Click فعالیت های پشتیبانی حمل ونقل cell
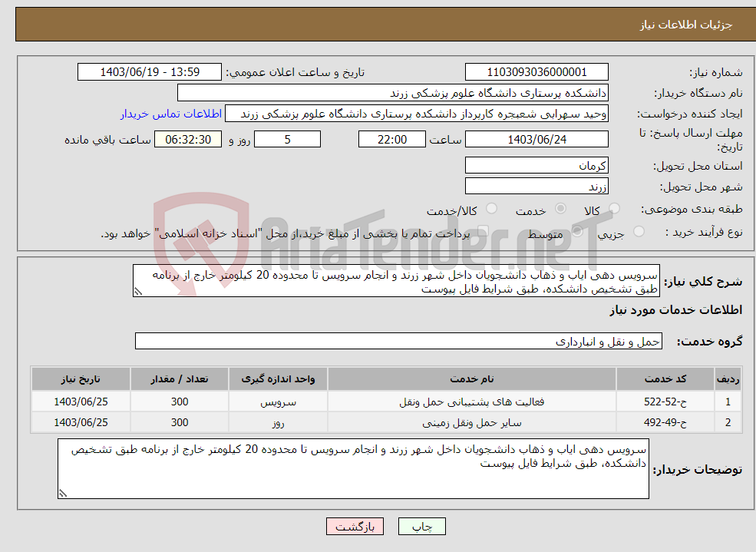This screenshot has width=756, height=552. click(471, 402)
